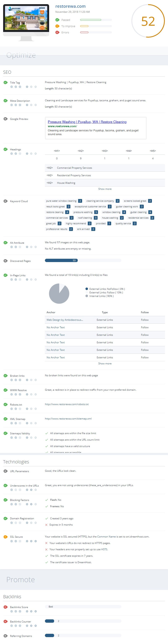The height and width of the screenshot is (644, 168).
Task: Click the Underscores in the URLs check icon
Action: point(5,486)
